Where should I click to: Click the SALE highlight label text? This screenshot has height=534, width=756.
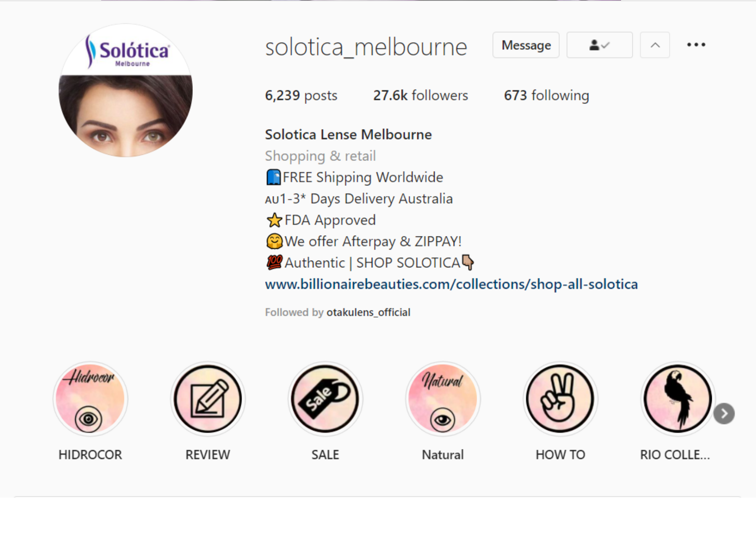click(325, 455)
